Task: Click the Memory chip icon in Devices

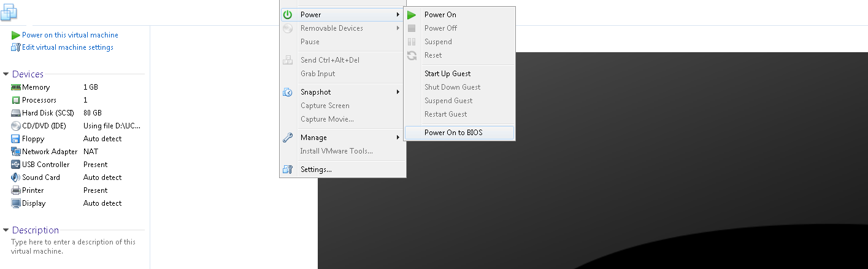Action: point(16,87)
